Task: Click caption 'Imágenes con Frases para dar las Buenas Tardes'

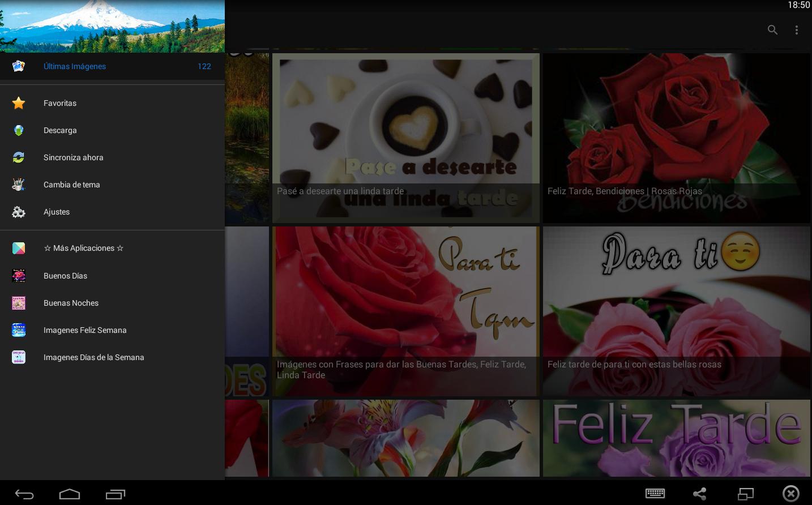Action: coord(401,370)
